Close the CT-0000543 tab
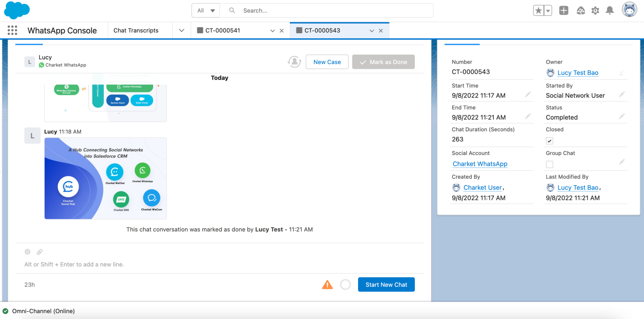The width and height of the screenshot is (644, 319). (381, 31)
